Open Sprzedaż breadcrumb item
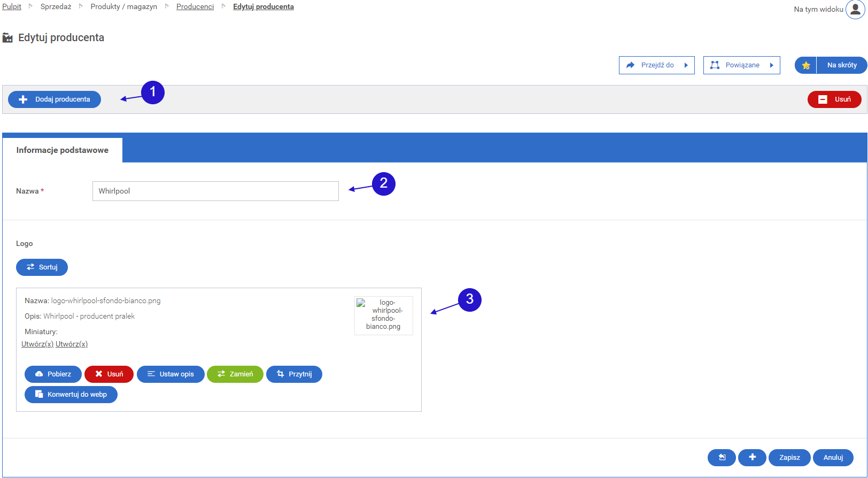This screenshot has width=868, height=478. 56,7
